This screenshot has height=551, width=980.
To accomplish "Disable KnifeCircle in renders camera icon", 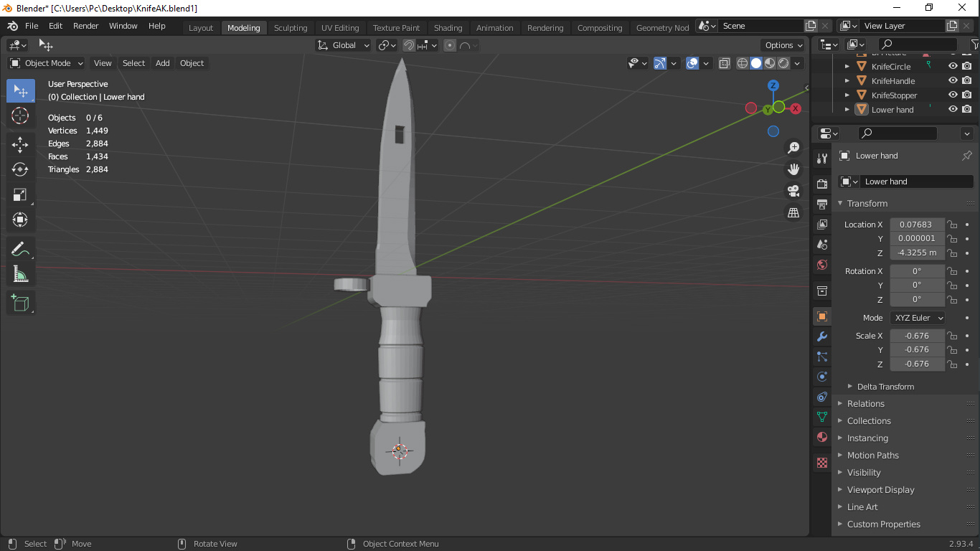I will click(967, 66).
